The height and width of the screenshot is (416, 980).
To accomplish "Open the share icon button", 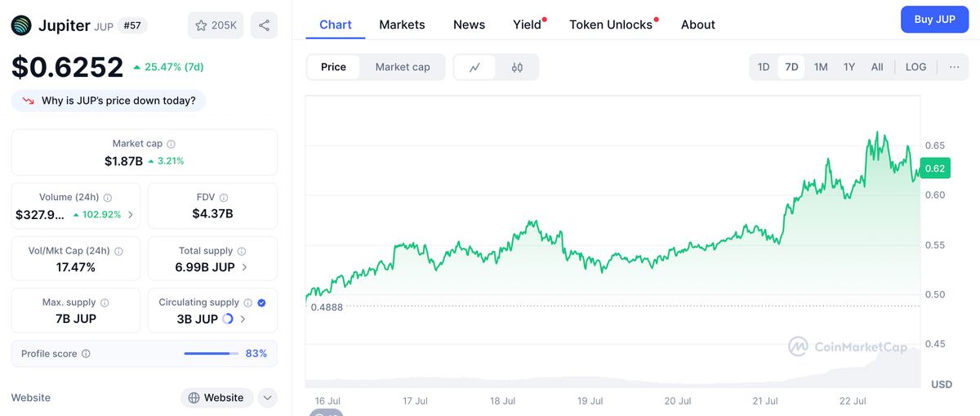I will pyautogui.click(x=264, y=25).
